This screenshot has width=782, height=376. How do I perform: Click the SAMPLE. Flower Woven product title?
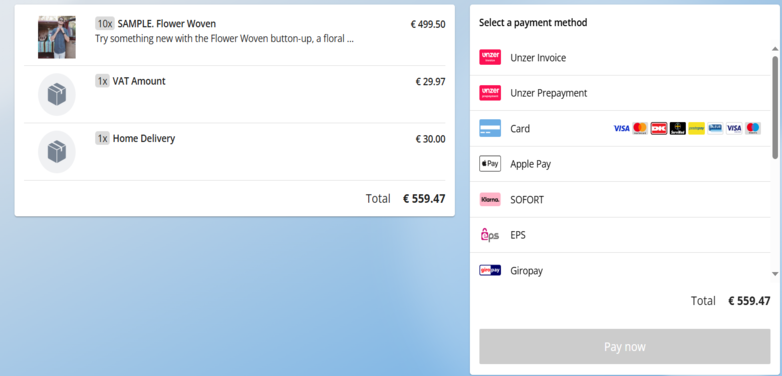click(x=167, y=24)
